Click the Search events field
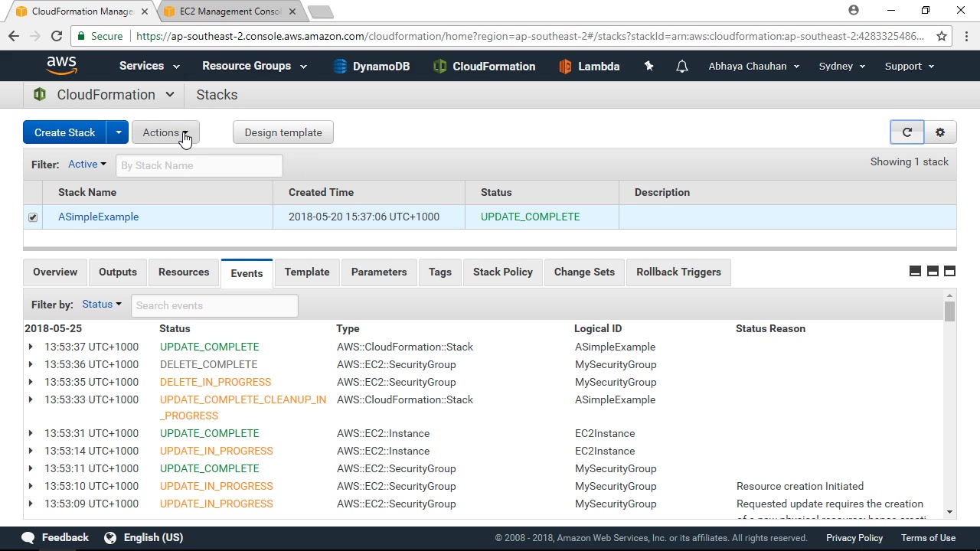980x551 pixels. tap(214, 305)
